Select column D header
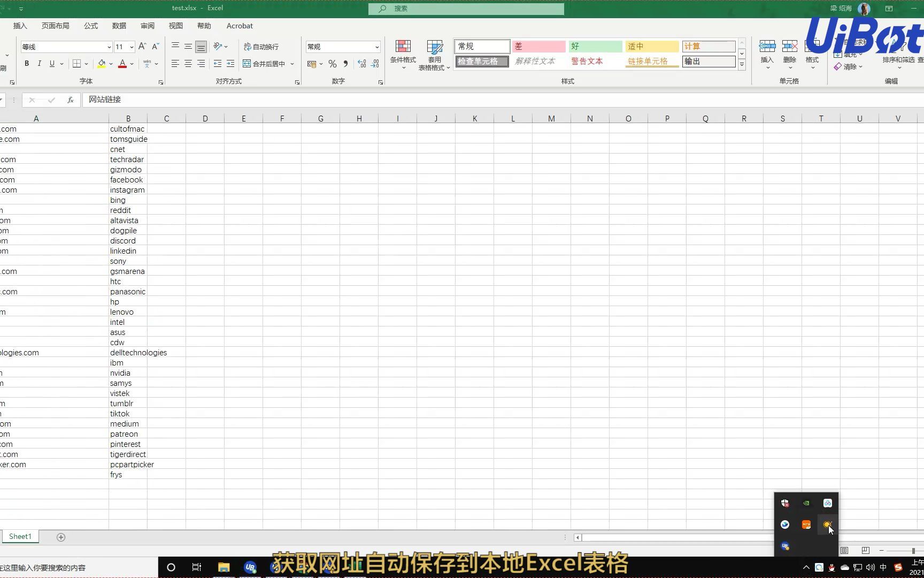 [205, 119]
